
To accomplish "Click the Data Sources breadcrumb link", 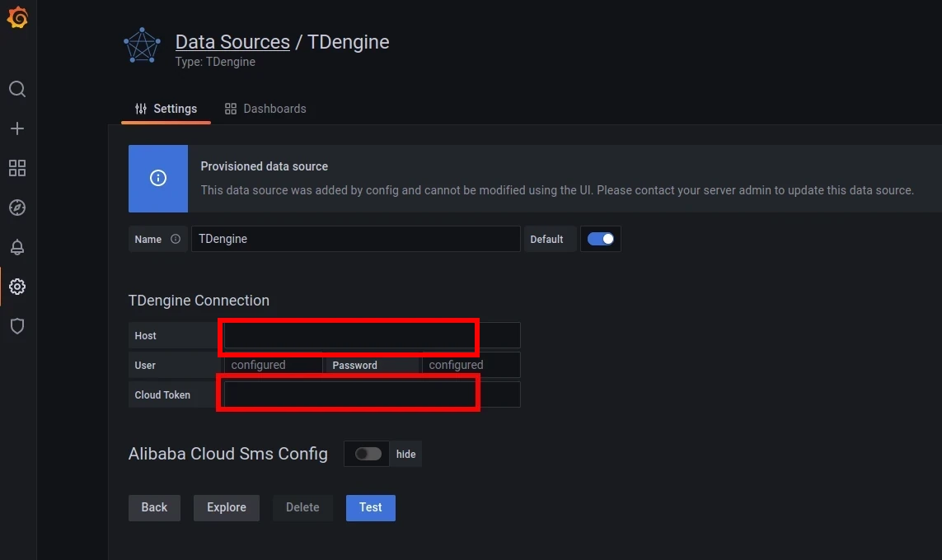I will 232,42.
